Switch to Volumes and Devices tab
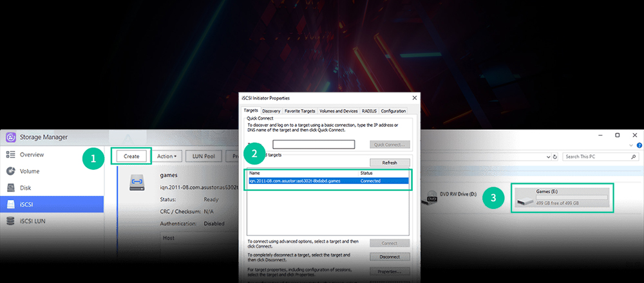 [339, 111]
